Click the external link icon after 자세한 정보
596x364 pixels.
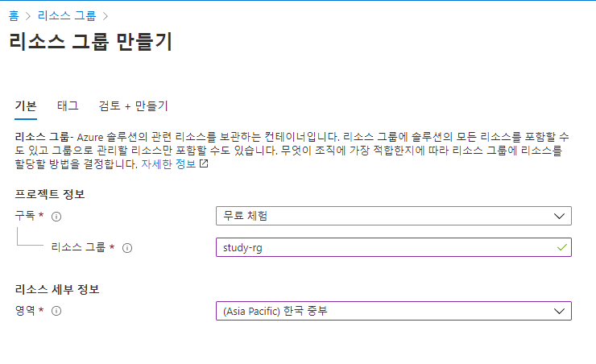(x=204, y=163)
